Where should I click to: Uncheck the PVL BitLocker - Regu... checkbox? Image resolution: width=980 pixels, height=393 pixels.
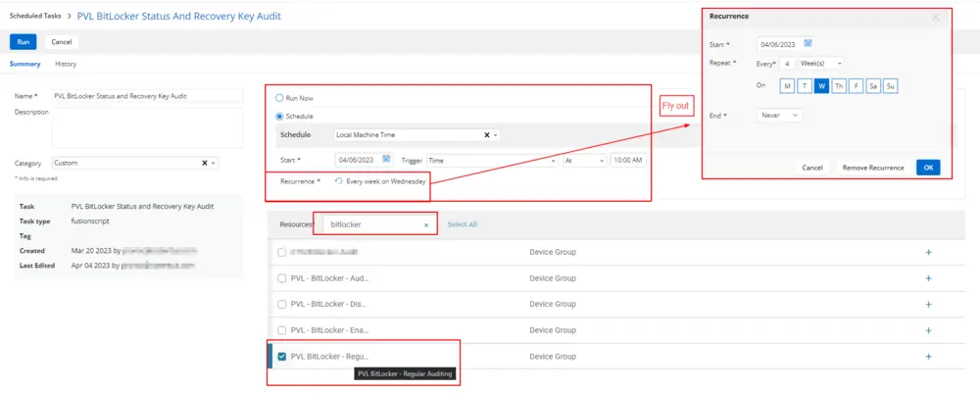point(282,356)
